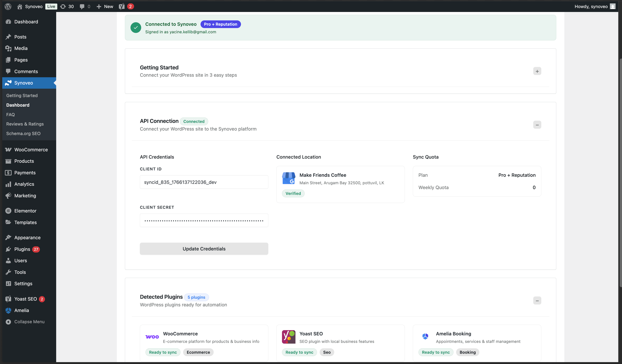Open Yoast SEO notifications icon in admin bar

tap(122, 6)
